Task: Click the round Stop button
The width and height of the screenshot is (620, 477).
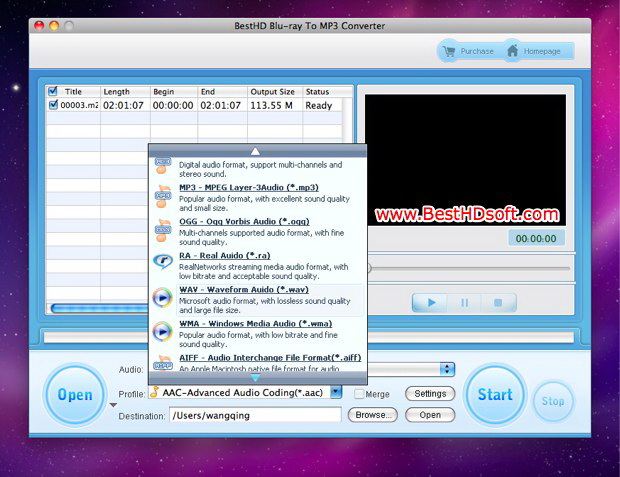Action: 553,401
